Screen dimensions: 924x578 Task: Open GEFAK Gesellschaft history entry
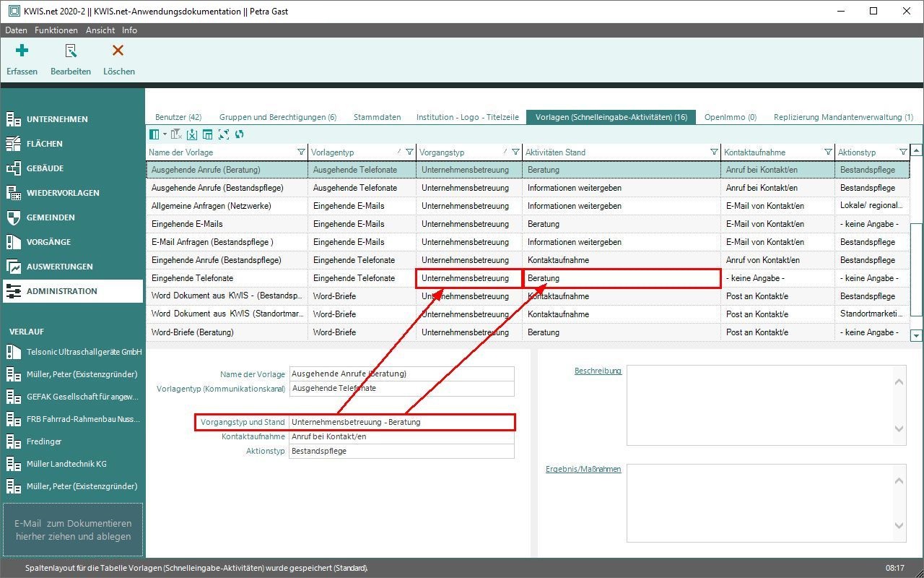72,397
